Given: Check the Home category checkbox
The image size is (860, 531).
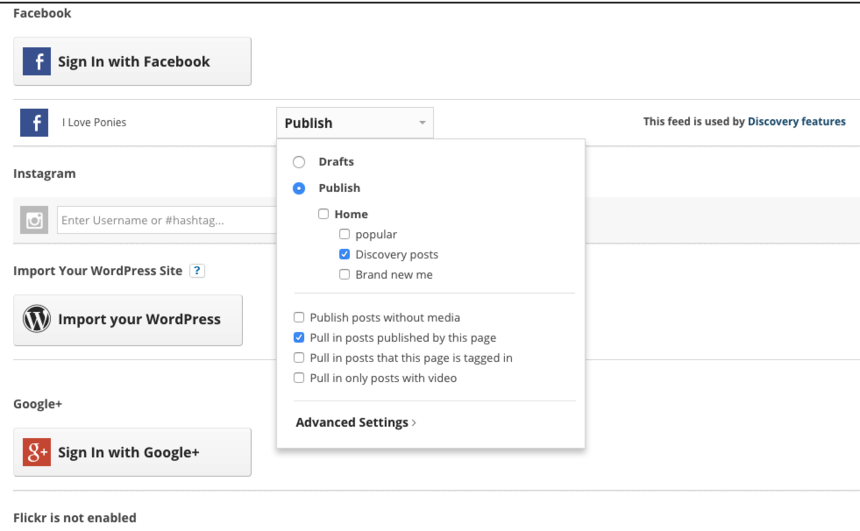Looking at the screenshot, I should [323, 214].
